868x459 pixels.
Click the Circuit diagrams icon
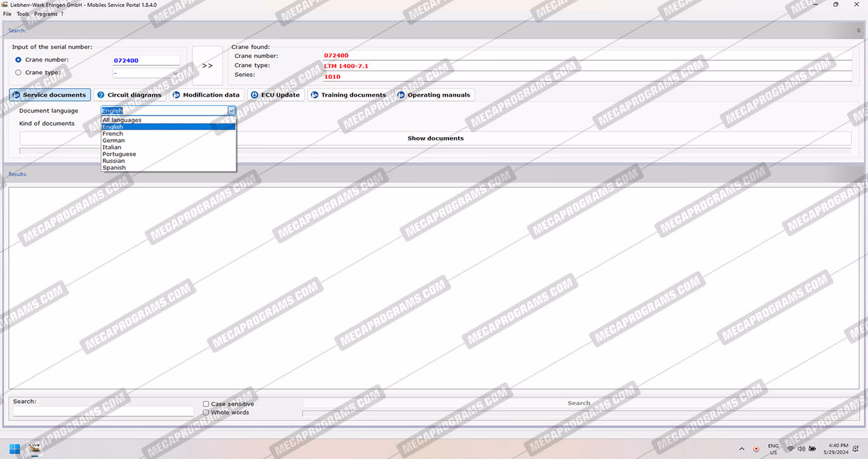(x=101, y=95)
